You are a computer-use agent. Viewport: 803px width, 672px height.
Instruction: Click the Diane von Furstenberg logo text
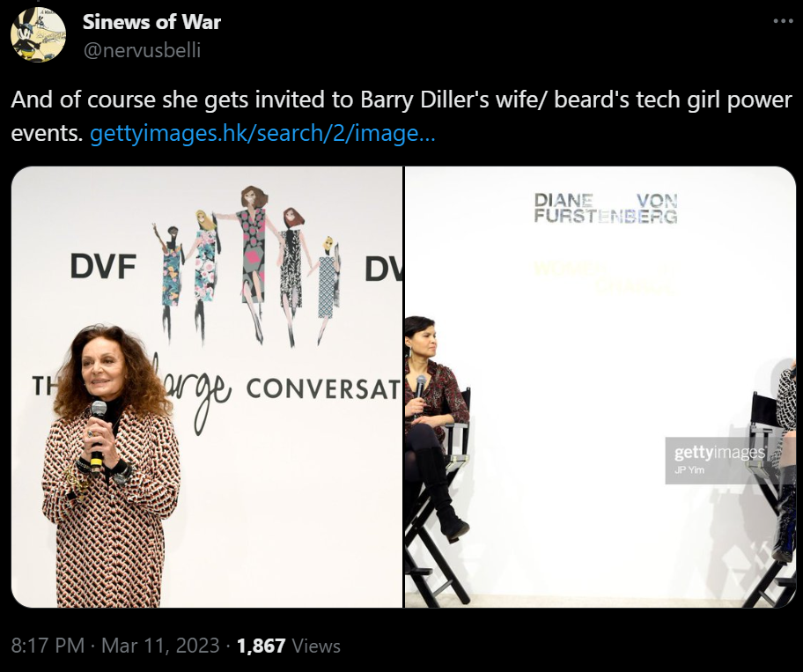tap(606, 208)
